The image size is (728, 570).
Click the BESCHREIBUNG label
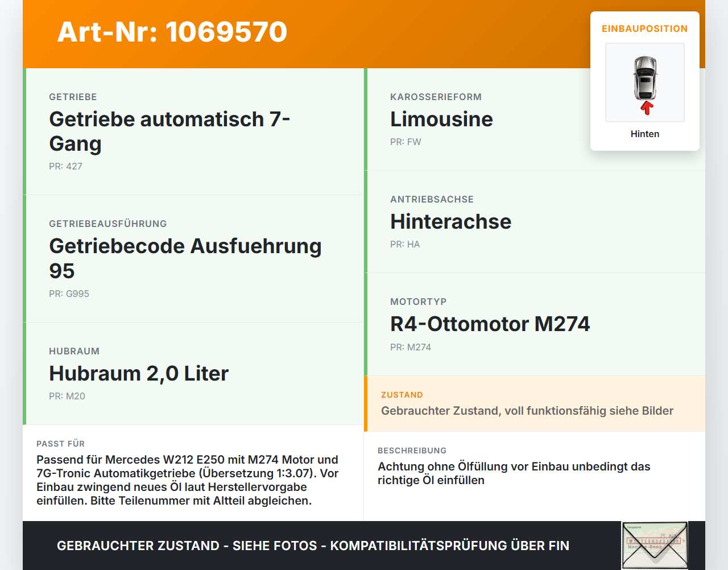(412, 451)
